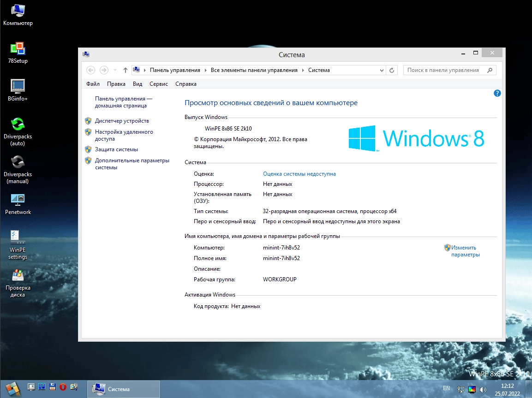Click Все элементы панели управления breadcrumb

(254, 70)
